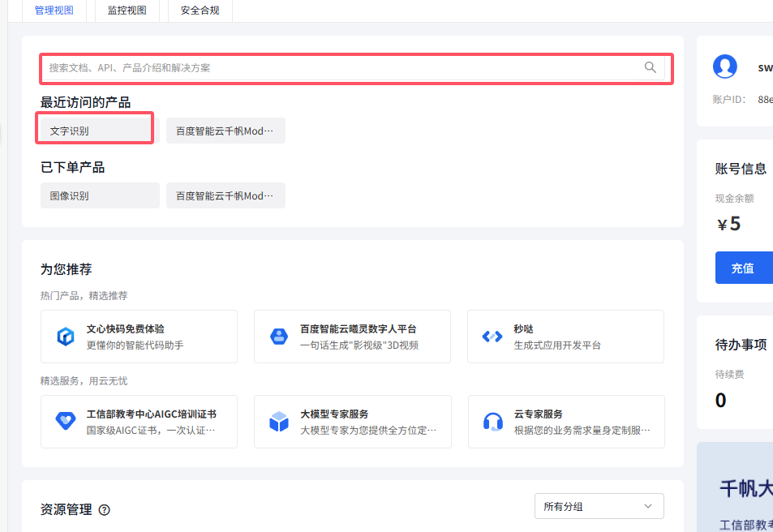Click the 现金余额 amount ¥5
The height and width of the screenshot is (532, 773).
click(x=728, y=224)
